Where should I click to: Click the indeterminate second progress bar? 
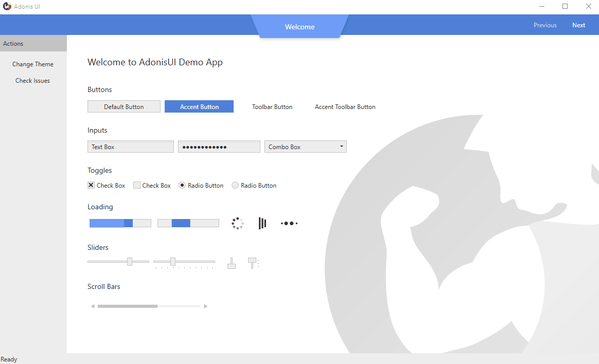click(x=188, y=223)
